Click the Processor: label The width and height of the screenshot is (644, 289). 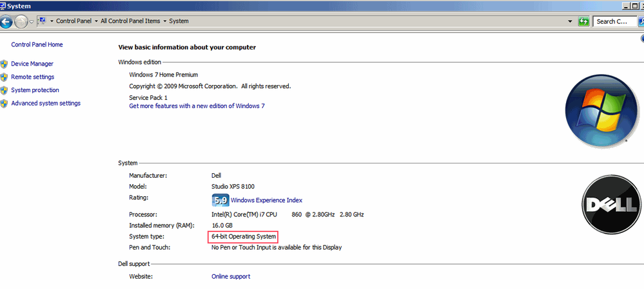pyautogui.click(x=143, y=214)
